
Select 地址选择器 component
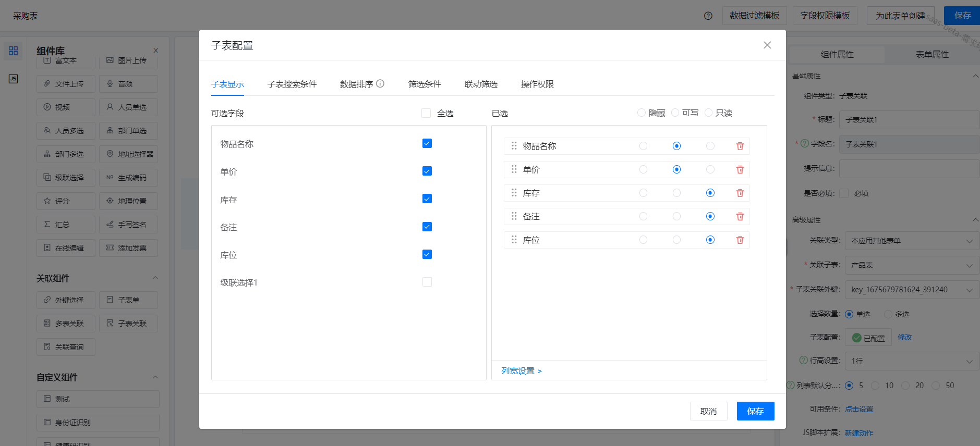[x=129, y=154]
